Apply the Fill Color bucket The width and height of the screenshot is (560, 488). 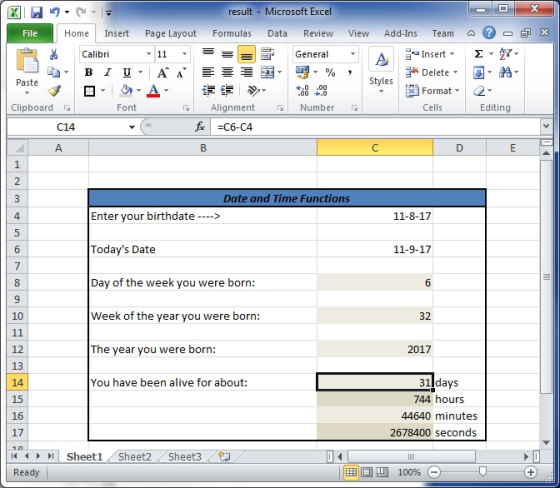pos(126,91)
